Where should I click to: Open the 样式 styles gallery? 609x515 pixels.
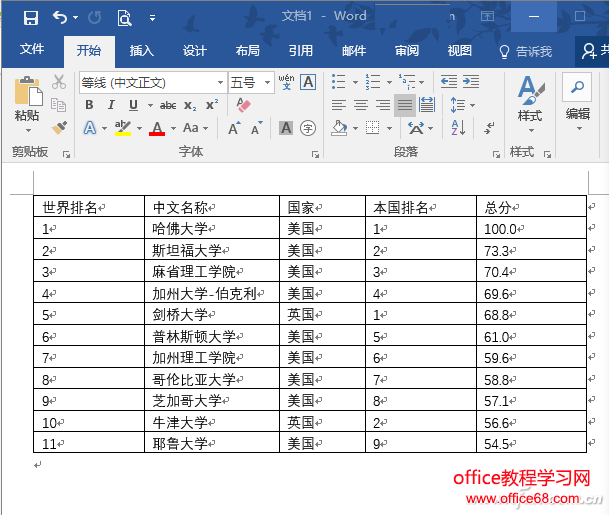(x=531, y=102)
